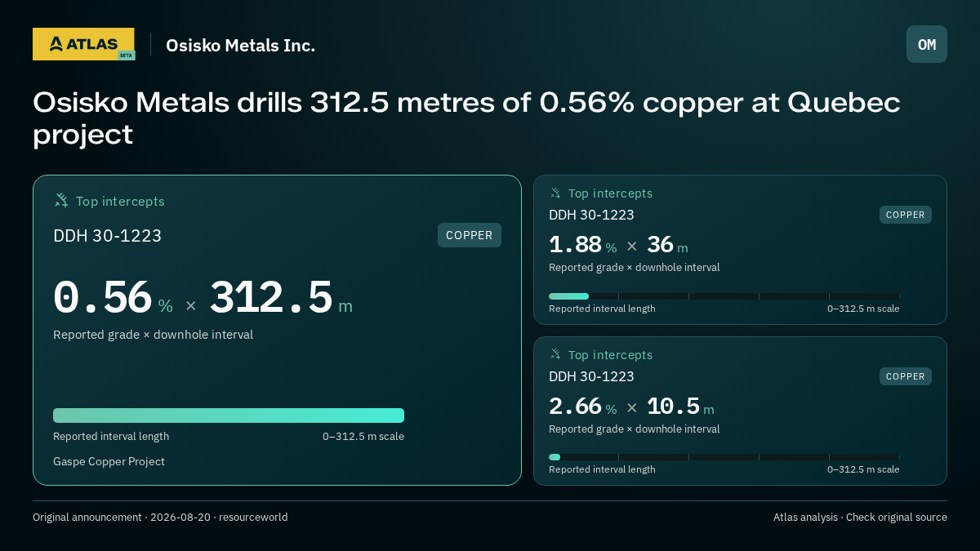The height and width of the screenshot is (551, 980).
Task: Click the 36 m interval value
Action: (667, 245)
